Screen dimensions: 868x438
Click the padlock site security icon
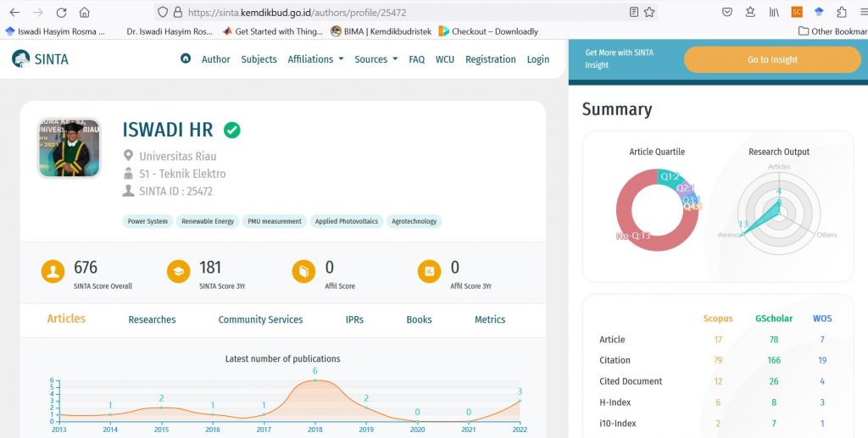(x=178, y=12)
